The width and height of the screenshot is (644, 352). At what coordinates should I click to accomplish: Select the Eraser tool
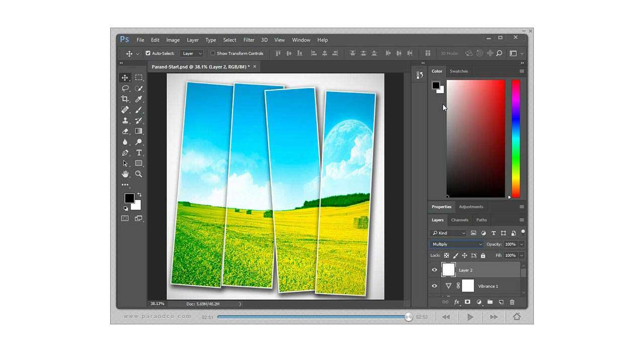point(125,131)
